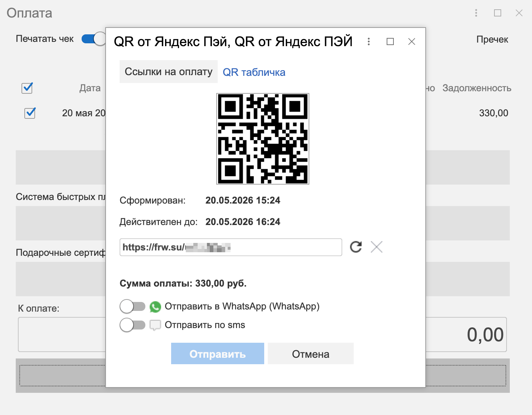Maximize the Оплата window
Viewport: 532px width, 415px height.
tap(498, 13)
